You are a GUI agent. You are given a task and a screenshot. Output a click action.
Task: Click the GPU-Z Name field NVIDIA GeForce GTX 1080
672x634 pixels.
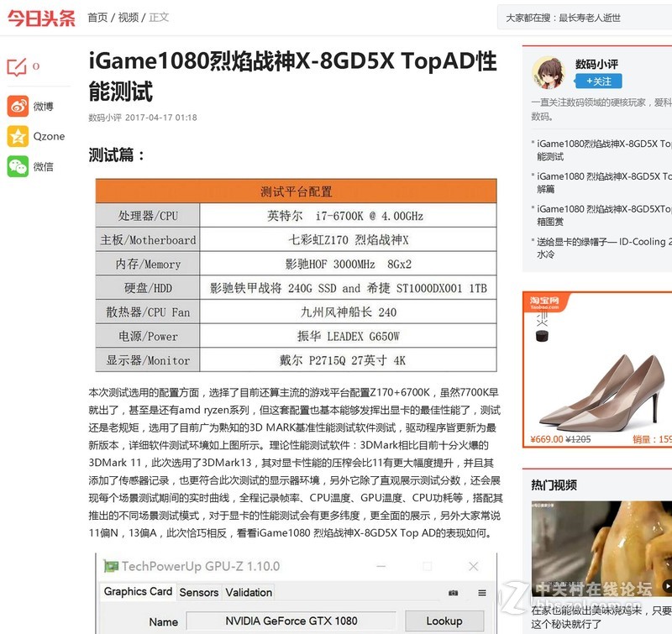[291, 621]
